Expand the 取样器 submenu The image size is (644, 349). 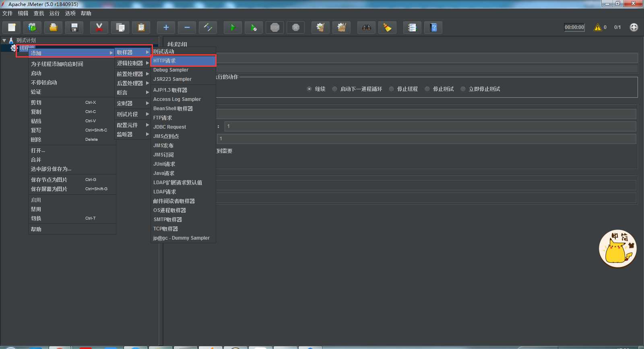[133, 52]
